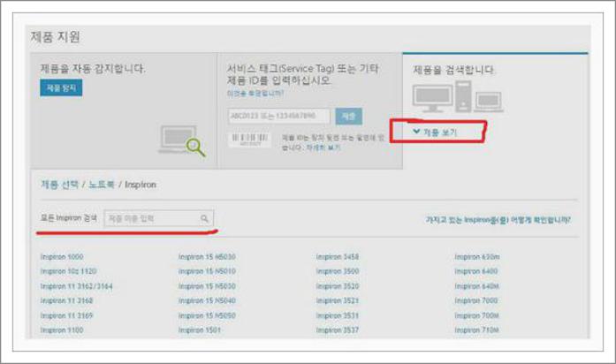Select the Service Tag entry panel heading
The height and width of the screenshot is (364, 616).
(303, 74)
